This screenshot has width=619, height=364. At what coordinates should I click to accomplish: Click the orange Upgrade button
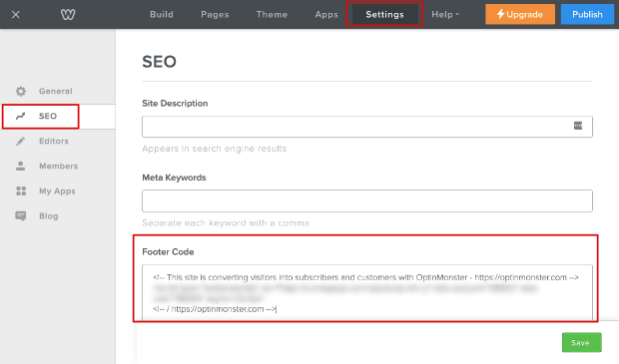[x=520, y=14]
